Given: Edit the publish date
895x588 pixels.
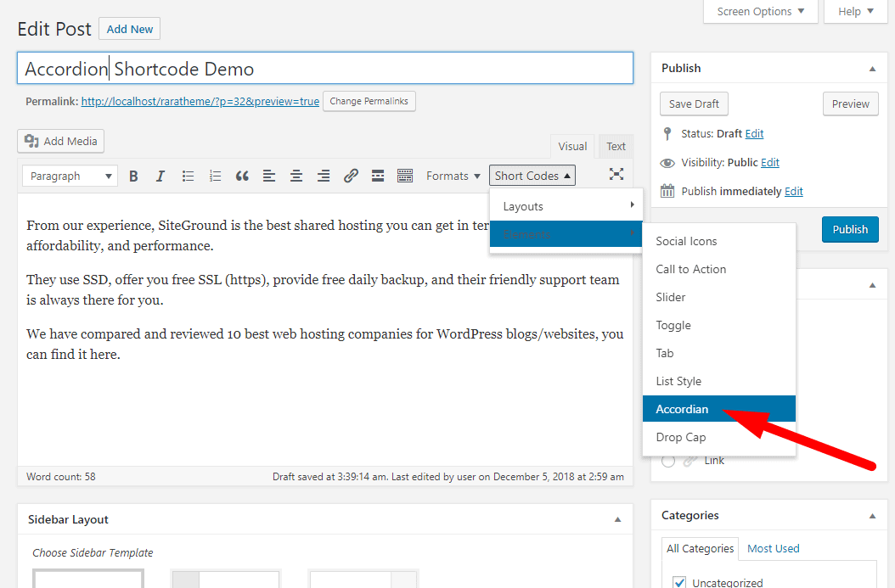Looking at the screenshot, I should pyautogui.click(x=793, y=191).
